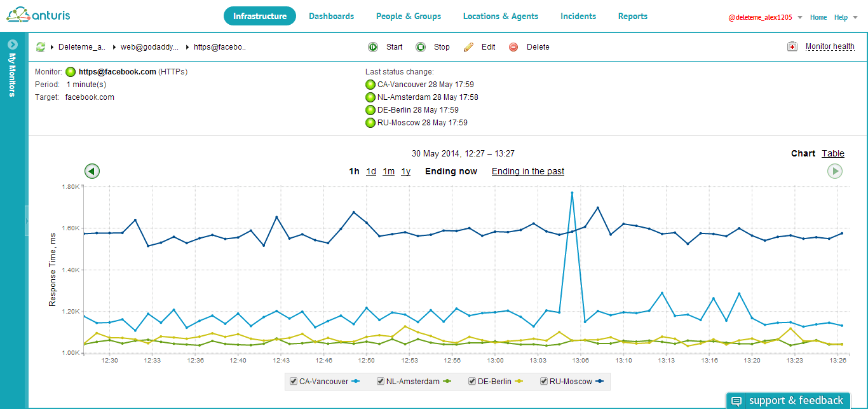Open Monitor health via medical kit icon
The height and width of the screenshot is (409, 868).
[x=792, y=47]
